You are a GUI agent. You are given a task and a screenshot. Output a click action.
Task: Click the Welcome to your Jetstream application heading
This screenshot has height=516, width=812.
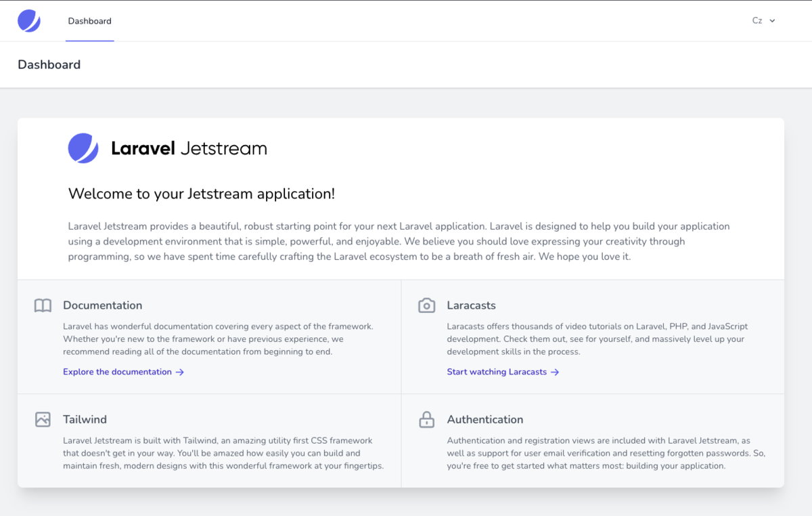(x=202, y=194)
